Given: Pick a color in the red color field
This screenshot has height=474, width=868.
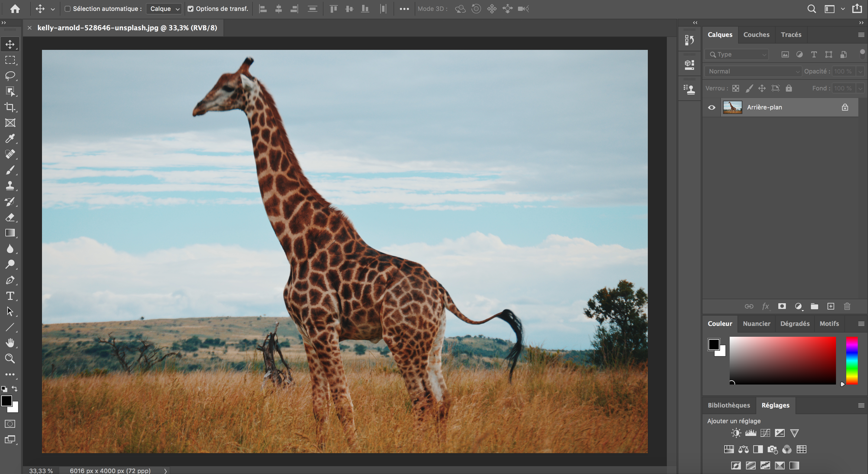Looking at the screenshot, I should point(783,360).
